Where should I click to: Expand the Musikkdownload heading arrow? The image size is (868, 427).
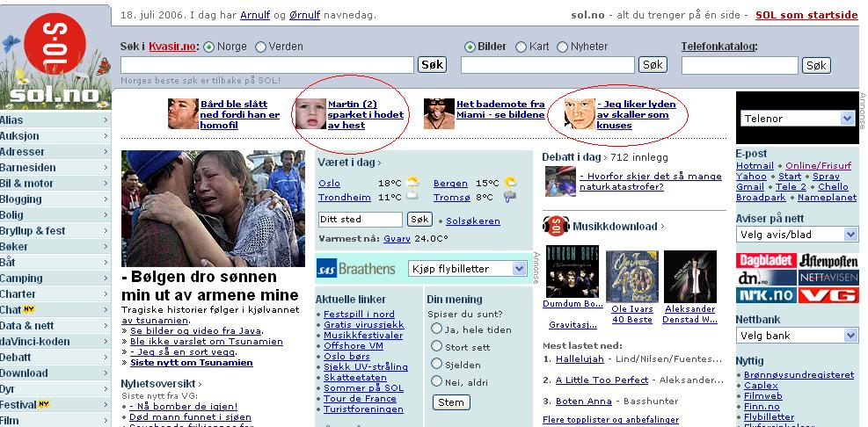coord(662,226)
